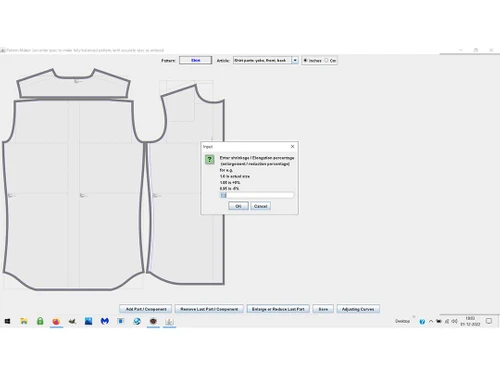Click the green question mark icon

209,159
